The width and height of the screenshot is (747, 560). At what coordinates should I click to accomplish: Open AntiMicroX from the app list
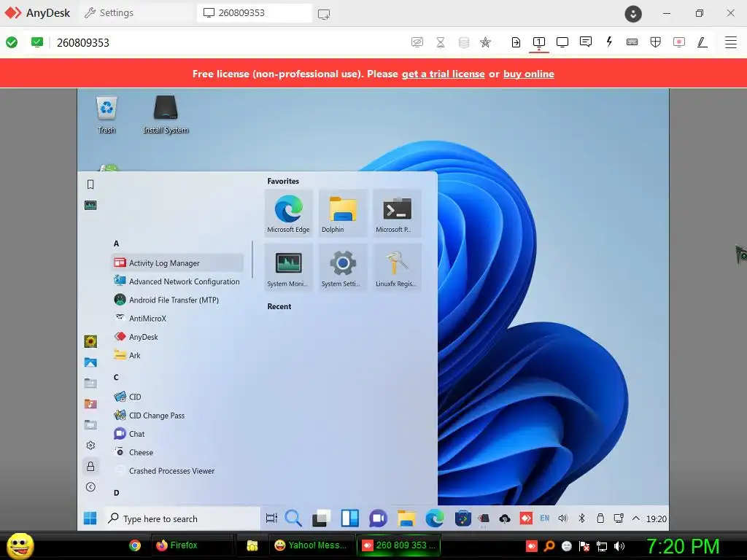click(x=177, y=319)
